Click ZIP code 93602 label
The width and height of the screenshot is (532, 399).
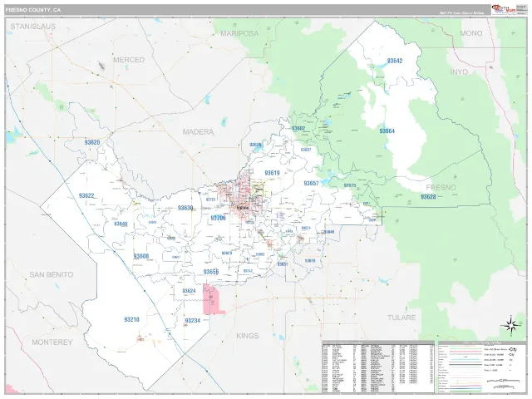pyautogui.click(x=298, y=128)
